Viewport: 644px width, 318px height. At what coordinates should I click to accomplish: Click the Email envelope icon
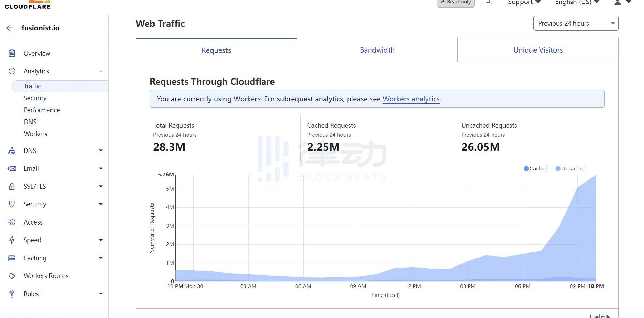click(x=12, y=168)
